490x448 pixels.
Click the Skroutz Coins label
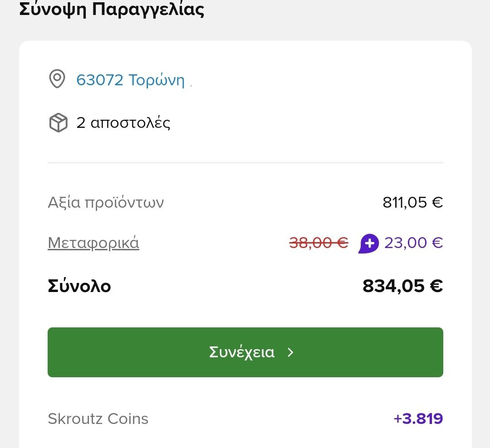(x=98, y=419)
